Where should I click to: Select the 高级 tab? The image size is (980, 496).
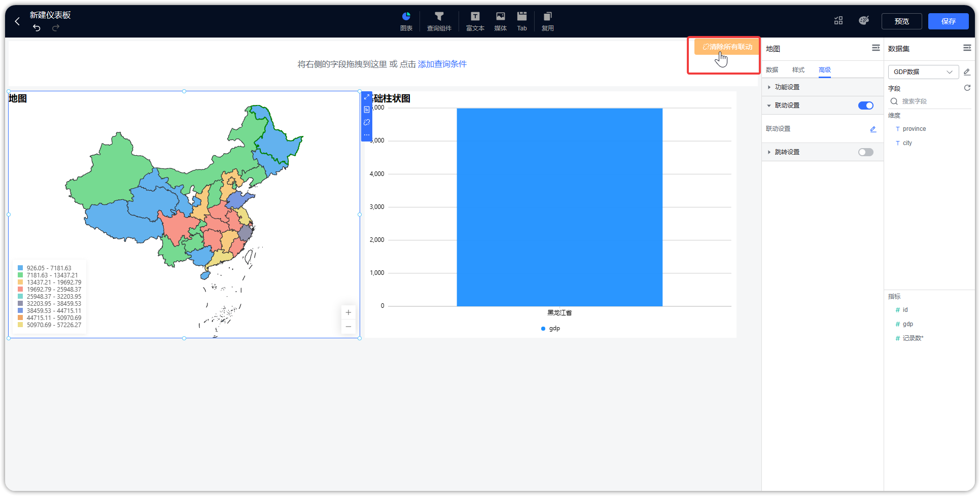click(825, 70)
